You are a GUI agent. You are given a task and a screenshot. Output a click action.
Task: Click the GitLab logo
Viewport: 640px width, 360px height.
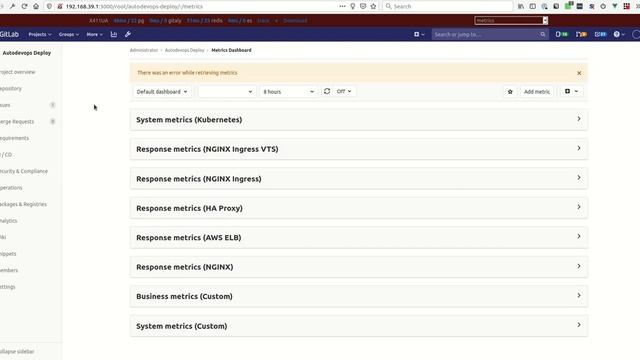[9, 34]
